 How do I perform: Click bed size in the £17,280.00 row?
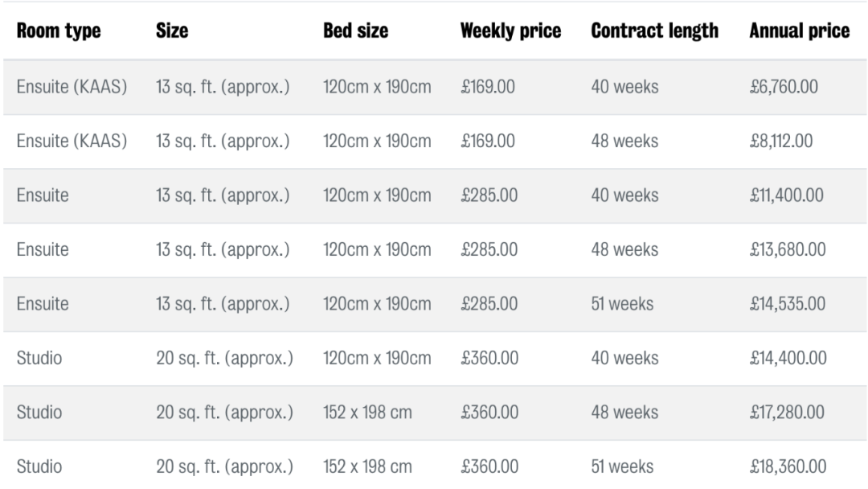[x=366, y=413]
